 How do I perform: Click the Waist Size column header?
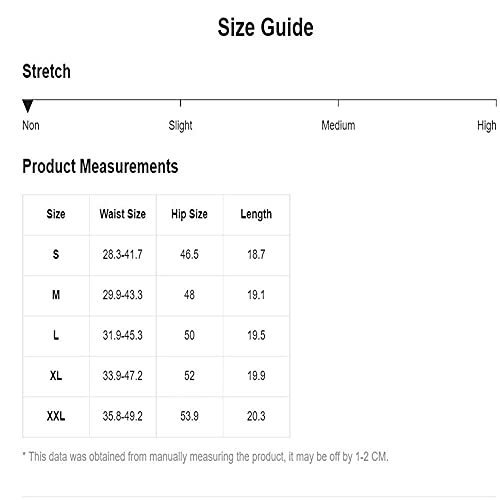(123, 214)
